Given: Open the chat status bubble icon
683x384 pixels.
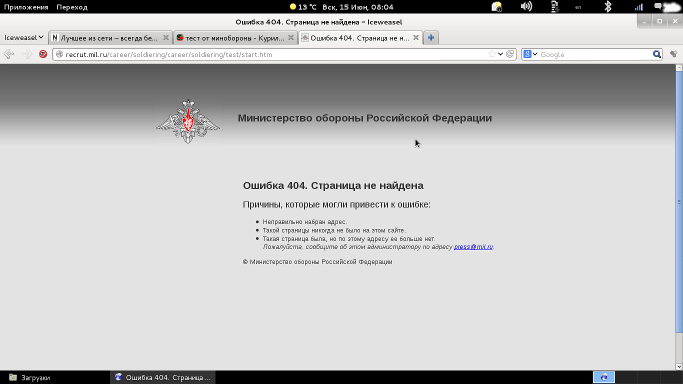Looking at the screenshot, I should pos(659,6).
